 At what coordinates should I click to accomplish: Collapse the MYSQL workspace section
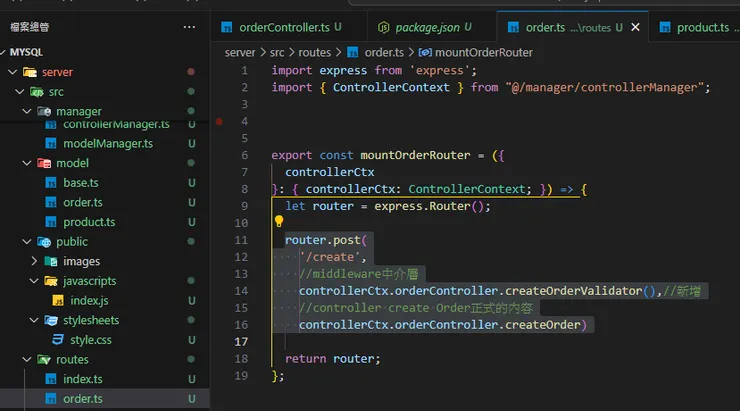[x=3, y=52]
